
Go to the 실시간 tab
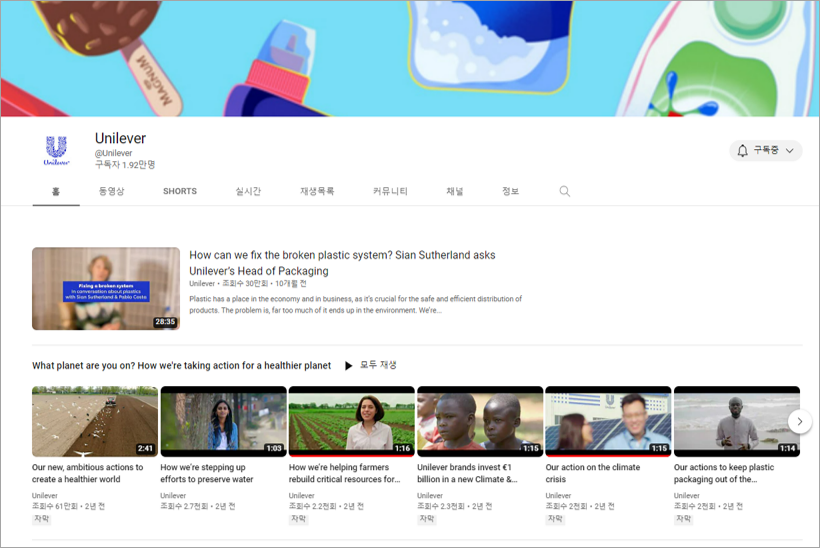248,191
